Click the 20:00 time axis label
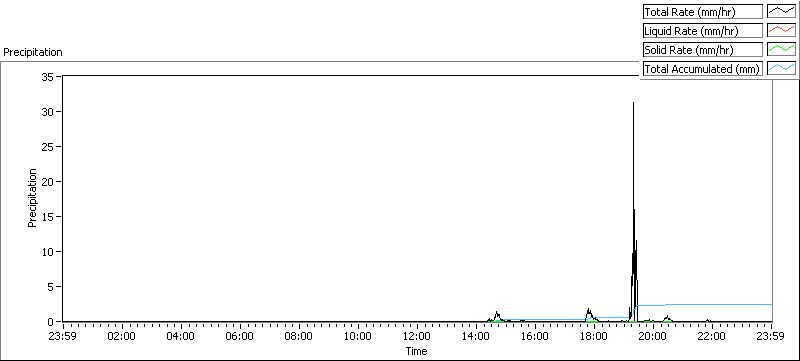Screen dimensions: 800x361 [654, 336]
